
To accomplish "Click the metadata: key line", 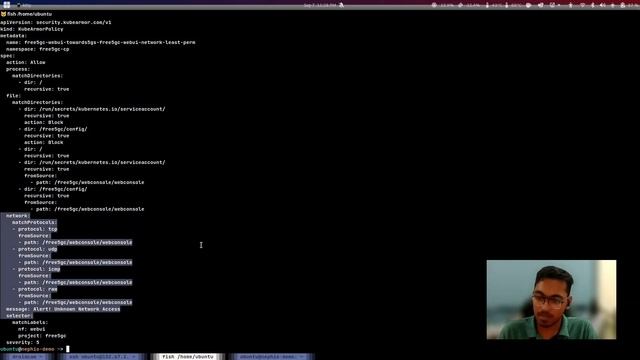I will click(13, 36).
